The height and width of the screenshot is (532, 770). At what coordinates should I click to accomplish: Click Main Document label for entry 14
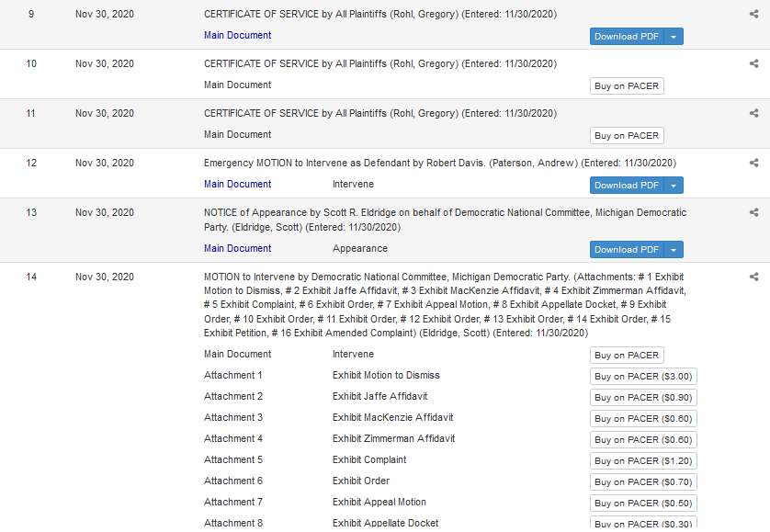238,354
